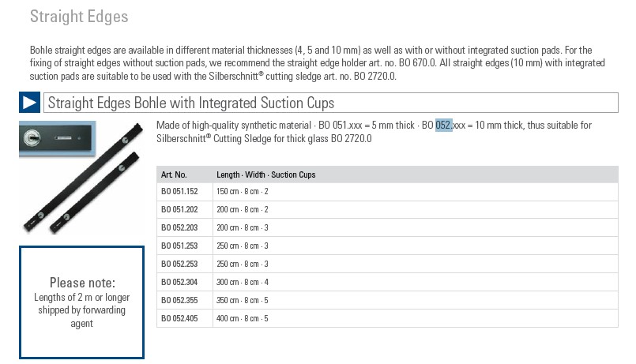Click value '200 cm · 8 cm · 3'
The width and height of the screenshot is (636, 364).
[242, 228]
